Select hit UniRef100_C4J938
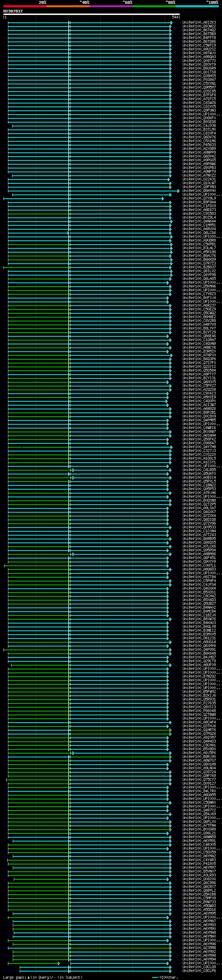This screenshot has width=222, height=980. pyautogui.click(x=199, y=125)
